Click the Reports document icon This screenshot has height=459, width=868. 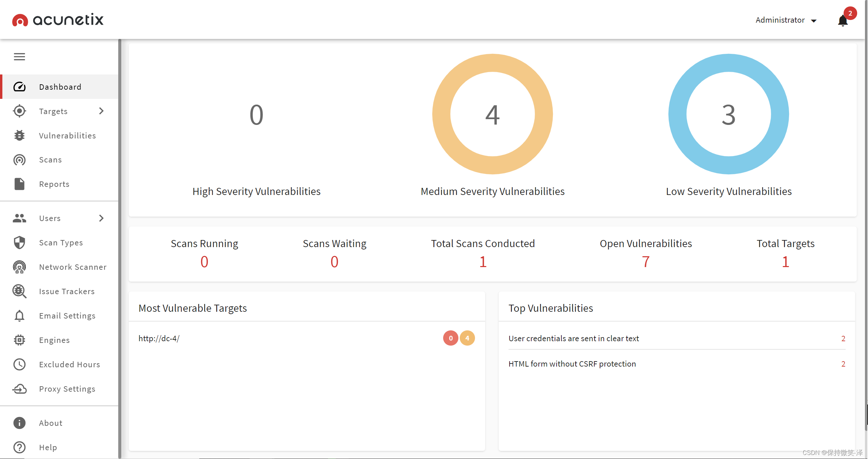click(x=19, y=184)
